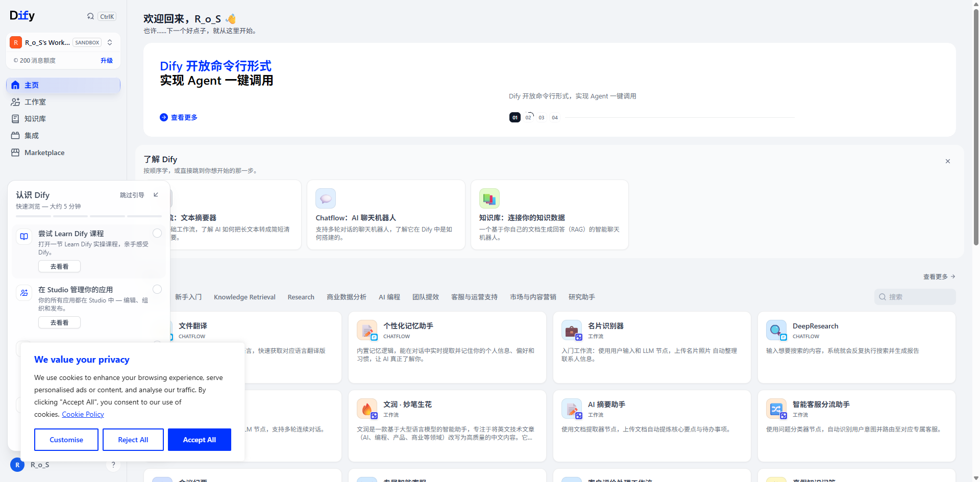
Task: Click 去看看 under Learn Dify 课程
Action: (x=59, y=266)
